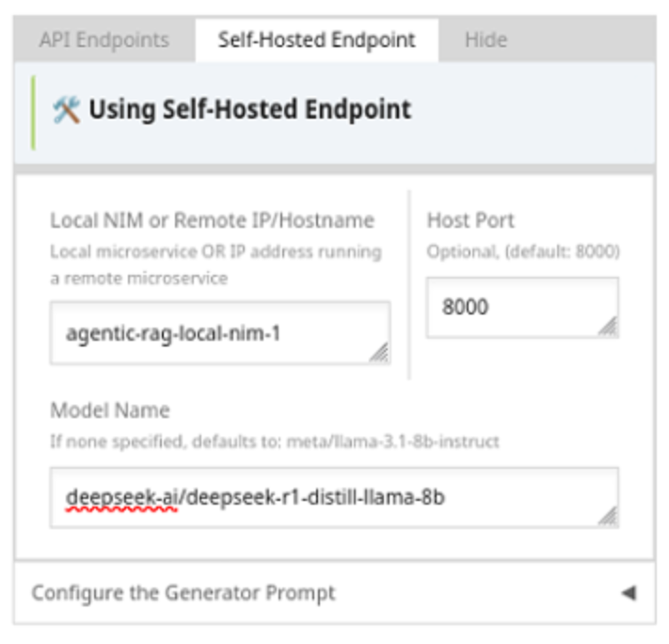
Task: Click the Host Port field's resize grip
Action: (608, 326)
